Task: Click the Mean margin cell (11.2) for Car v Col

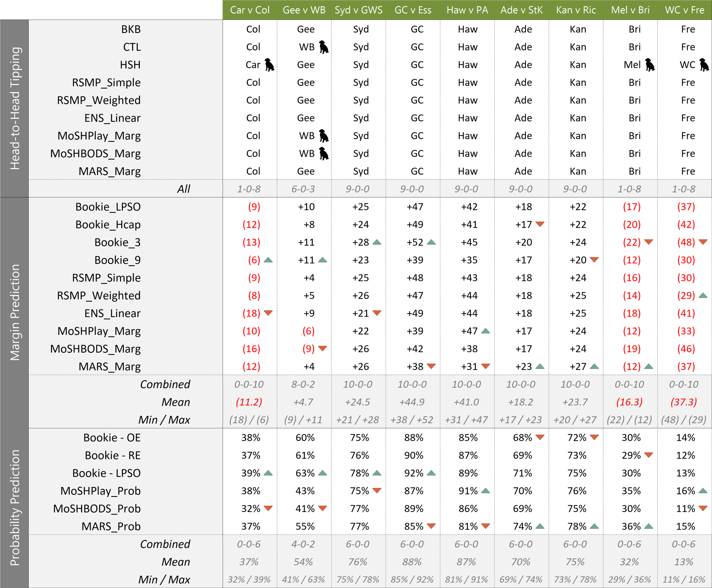Action: coord(249,402)
